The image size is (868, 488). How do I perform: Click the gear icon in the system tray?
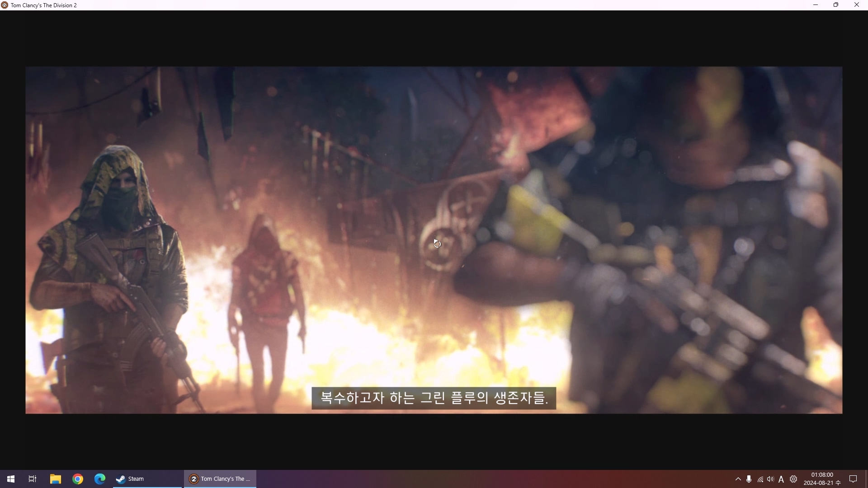[793, 479]
